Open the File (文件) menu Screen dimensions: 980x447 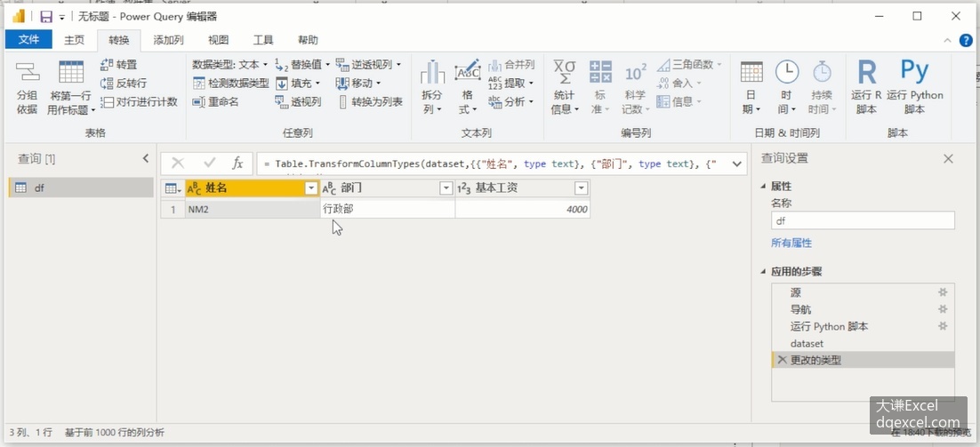click(28, 40)
